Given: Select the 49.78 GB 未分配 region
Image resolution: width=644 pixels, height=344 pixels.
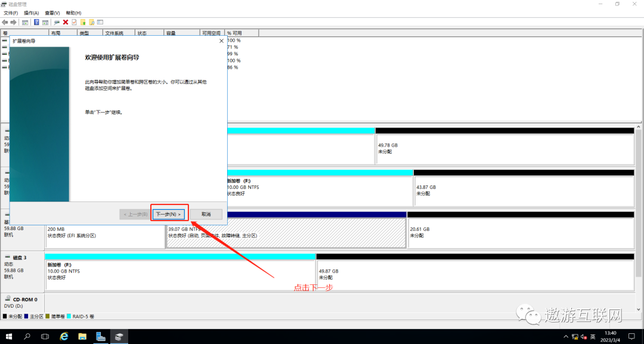Looking at the screenshot, I should point(505,149).
